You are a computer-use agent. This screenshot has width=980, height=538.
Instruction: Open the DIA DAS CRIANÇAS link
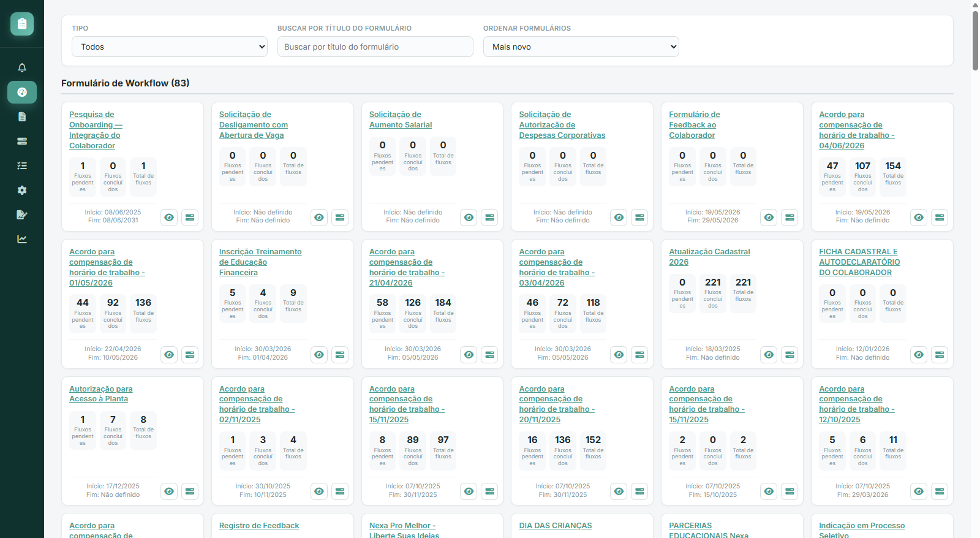[x=556, y=526]
